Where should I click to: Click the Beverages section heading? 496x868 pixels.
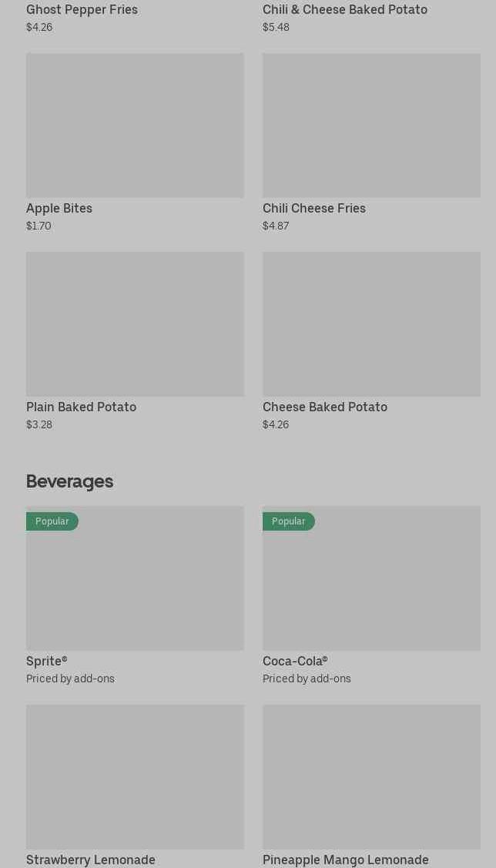[x=69, y=481]
